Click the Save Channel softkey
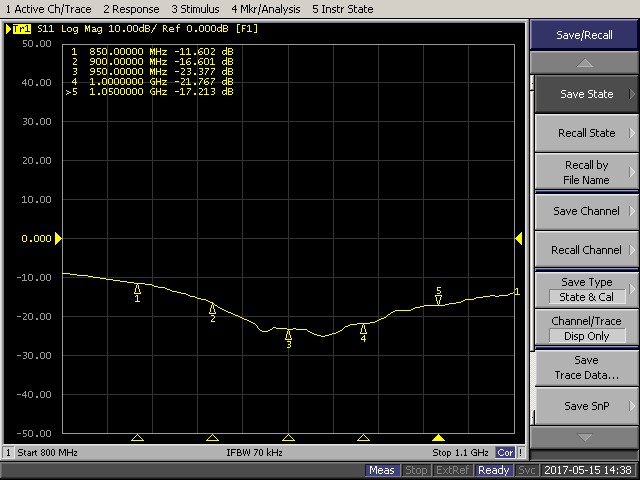This screenshot has height=480, width=640. pos(586,211)
